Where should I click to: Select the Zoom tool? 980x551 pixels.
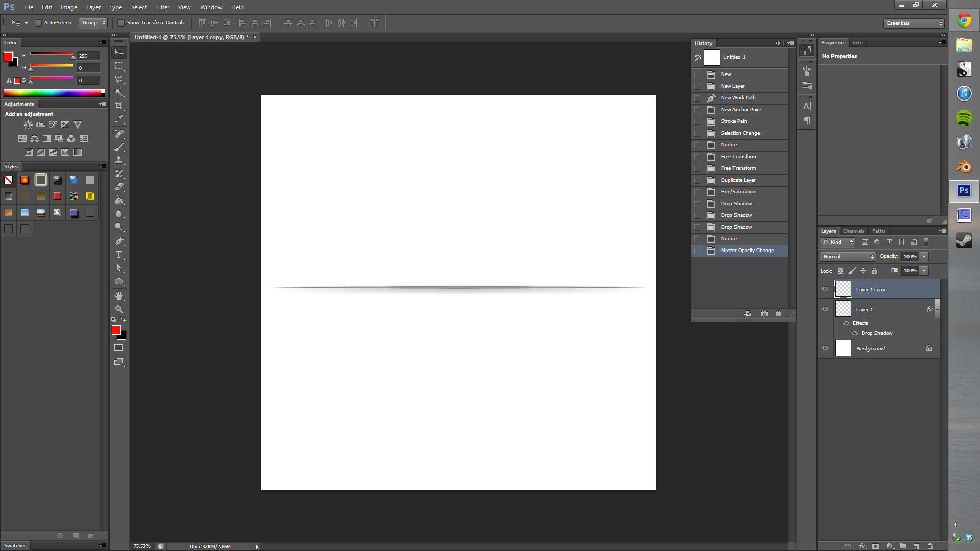pos(119,310)
